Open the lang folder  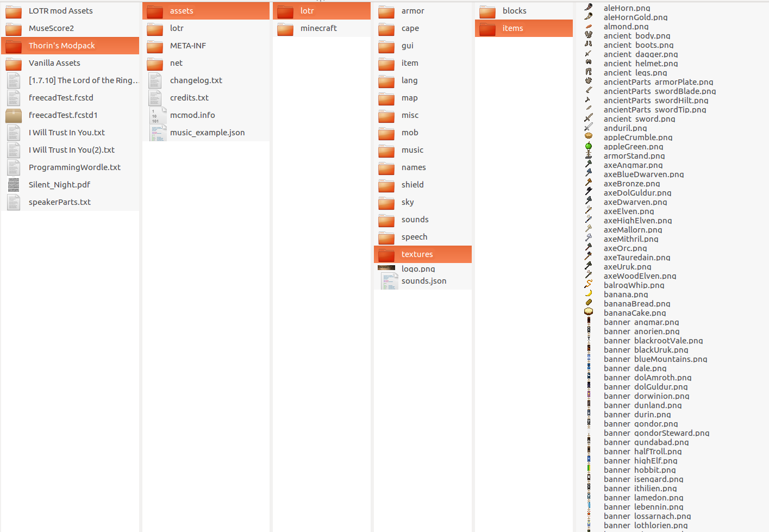423,80
